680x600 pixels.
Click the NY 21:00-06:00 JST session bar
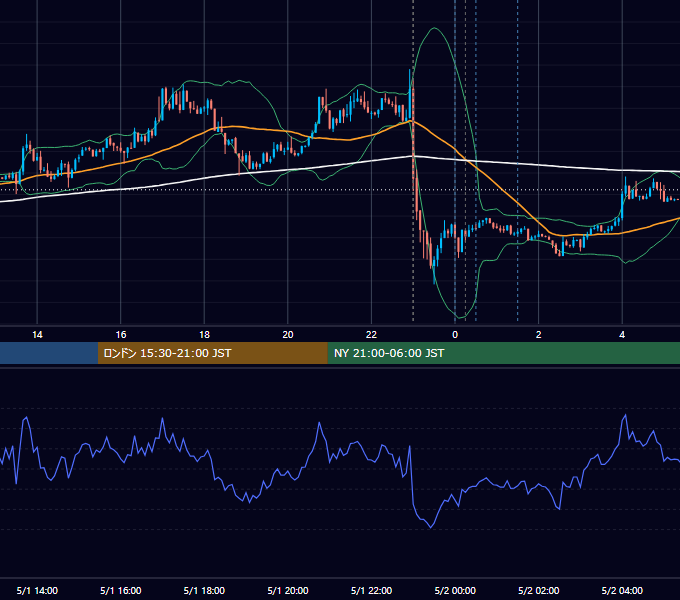503,353
